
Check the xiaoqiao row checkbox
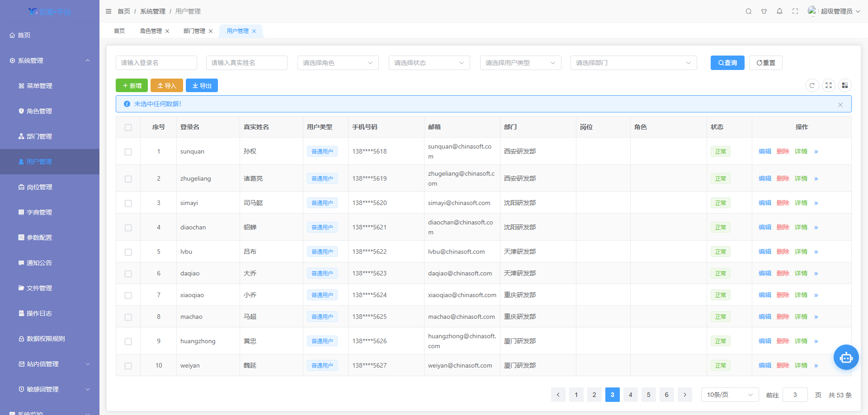point(128,295)
